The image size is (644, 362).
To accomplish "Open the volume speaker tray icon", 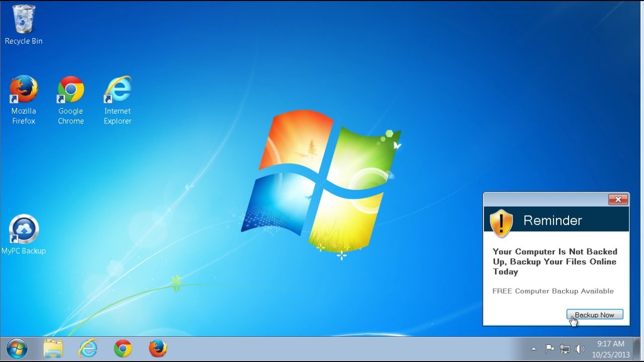I will (x=580, y=348).
